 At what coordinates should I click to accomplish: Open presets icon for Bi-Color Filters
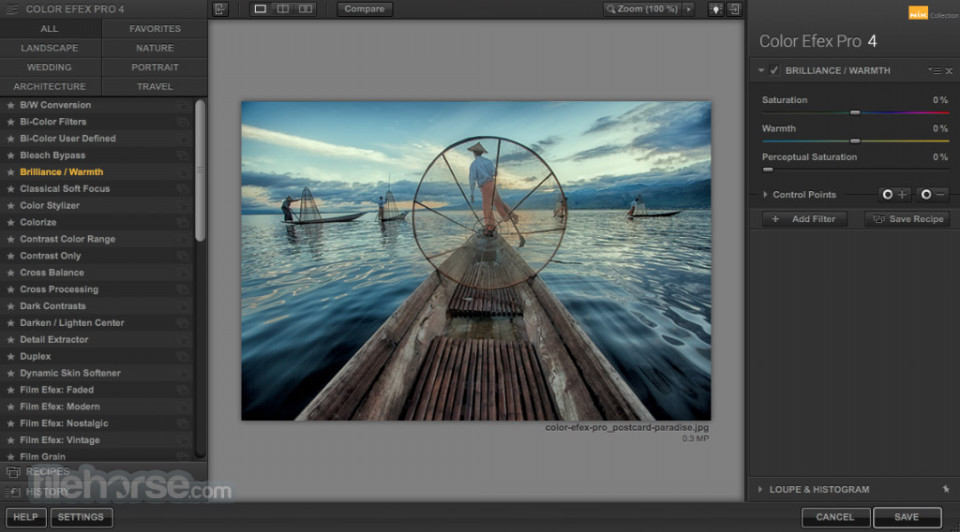point(182,122)
